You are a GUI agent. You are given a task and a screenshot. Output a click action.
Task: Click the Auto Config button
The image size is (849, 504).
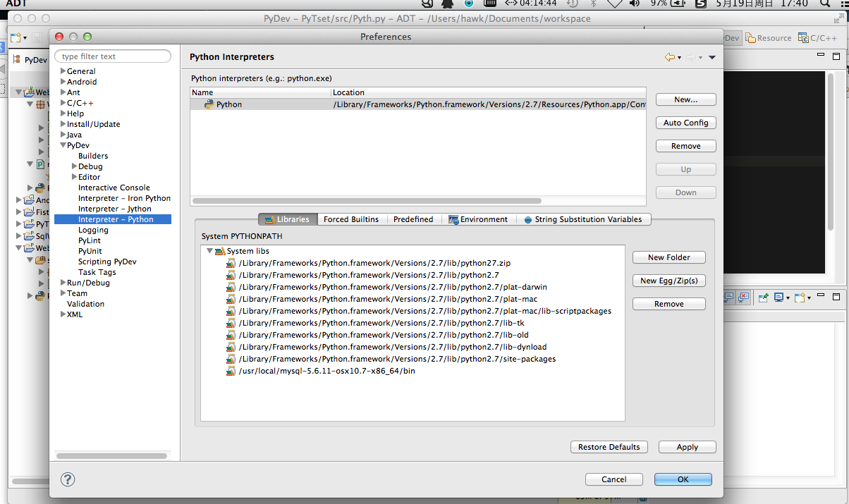pyautogui.click(x=685, y=123)
